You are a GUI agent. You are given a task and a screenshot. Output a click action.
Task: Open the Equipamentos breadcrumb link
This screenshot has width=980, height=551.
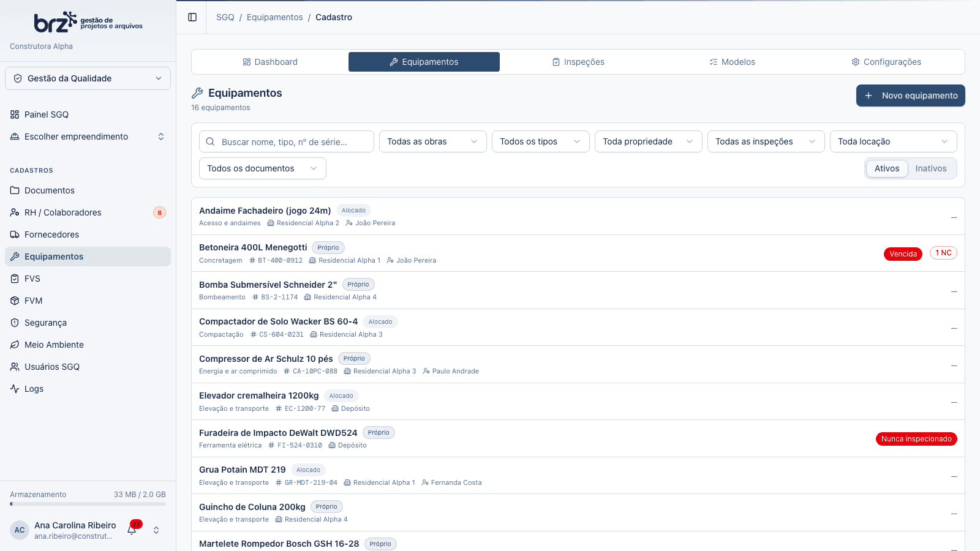click(x=275, y=17)
